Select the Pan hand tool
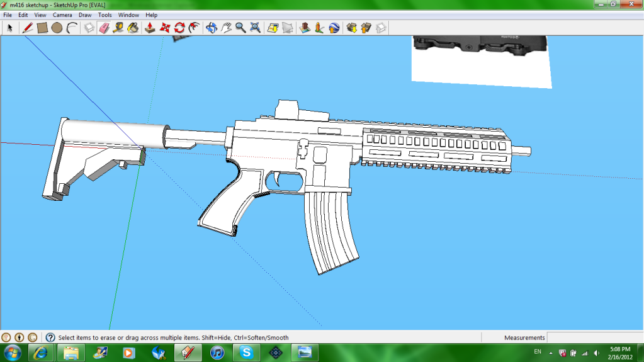This screenshot has height=362, width=644. click(x=226, y=28)
